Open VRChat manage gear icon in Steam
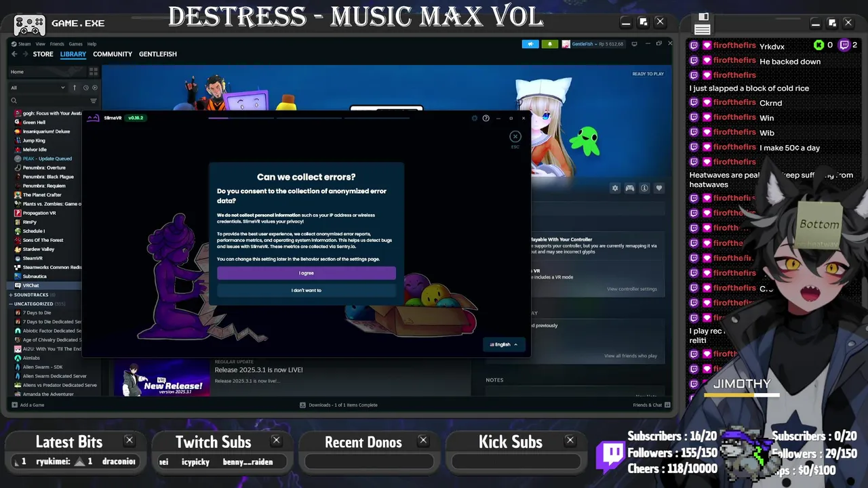 click(x=615, y=188)
